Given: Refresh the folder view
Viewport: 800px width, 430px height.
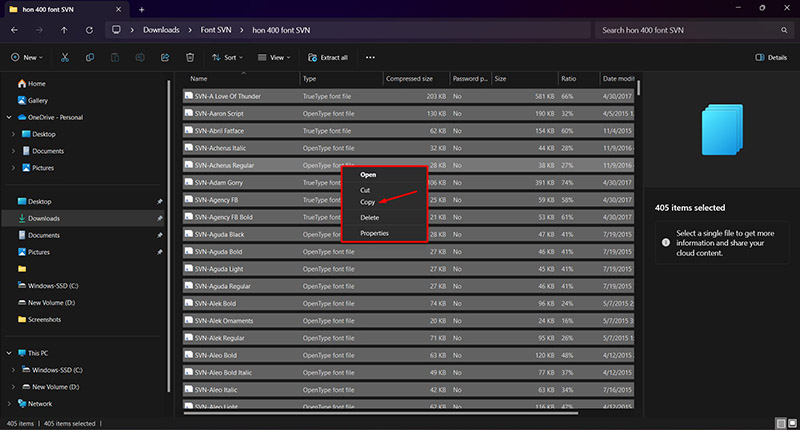Looking at the screenshot, I should coord(89,30).
